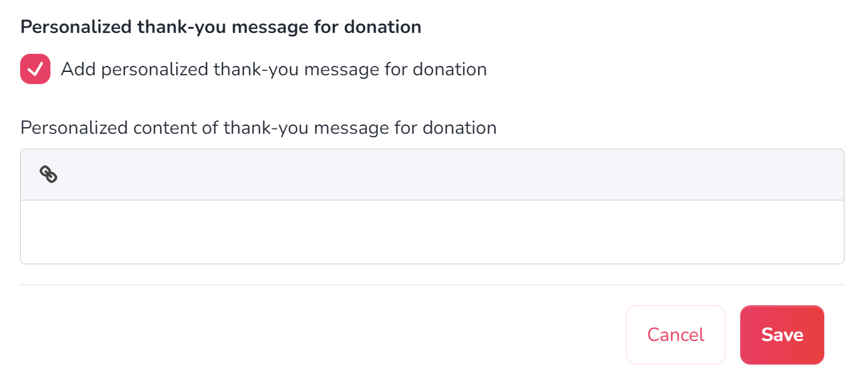Click the Save button
Screen dimensions: 868x384
(x=782, y=335)
